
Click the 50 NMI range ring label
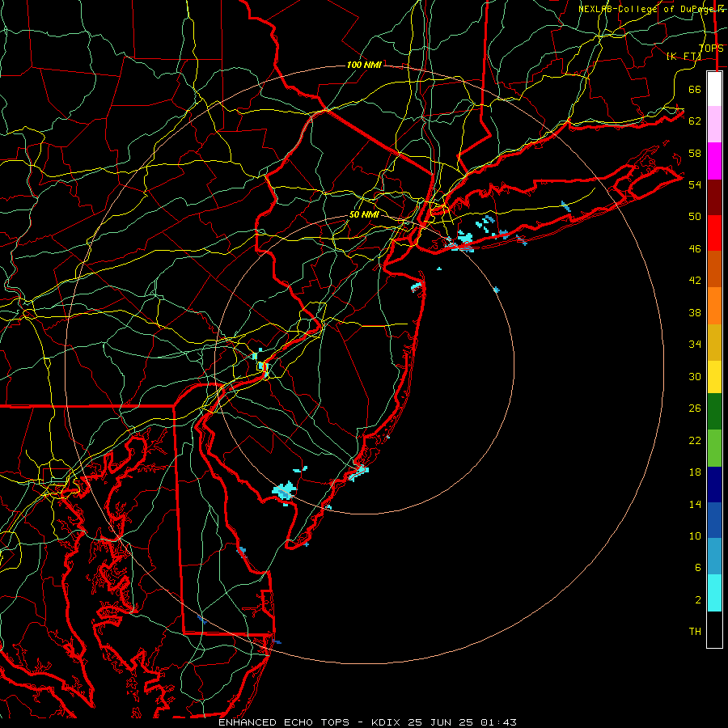pos(364,214)
